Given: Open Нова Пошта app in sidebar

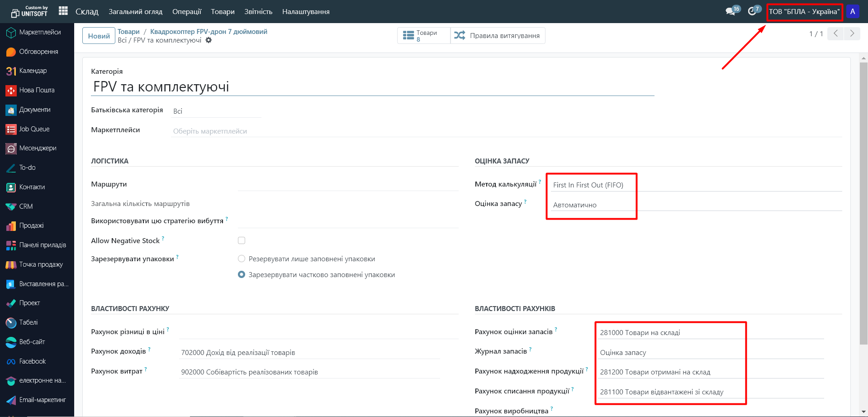Looking at the screenshot, I should tap(37, 90).
